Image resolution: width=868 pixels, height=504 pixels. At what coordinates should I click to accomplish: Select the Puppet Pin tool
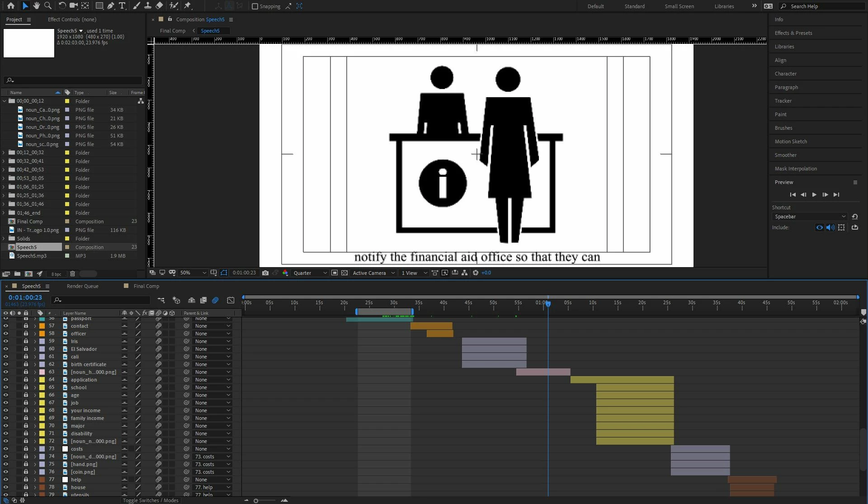(188, 6)
